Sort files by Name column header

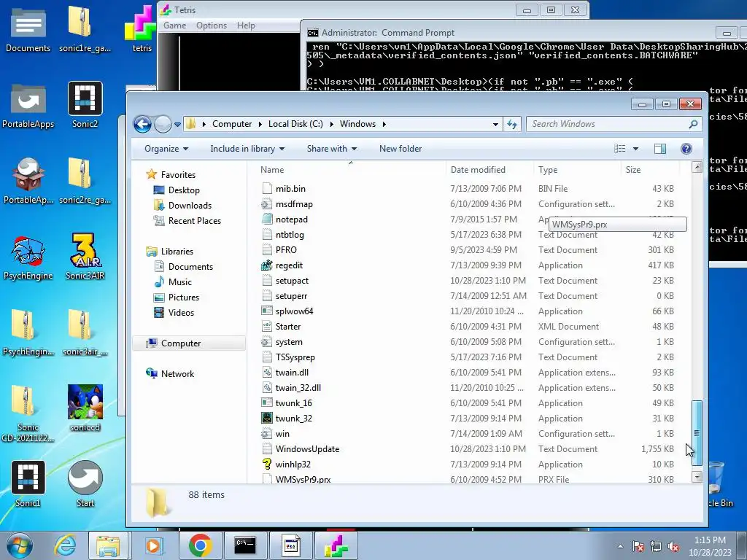352,169
